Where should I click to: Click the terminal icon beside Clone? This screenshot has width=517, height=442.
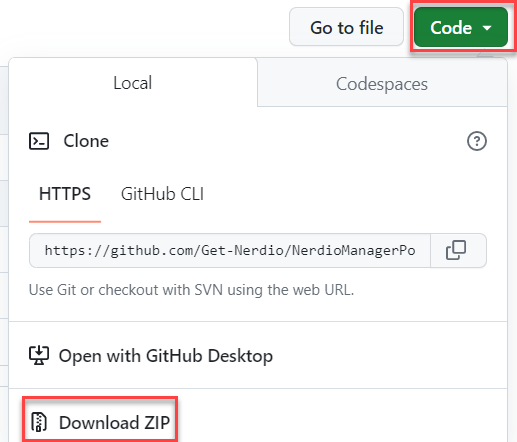[x=39, y=141]
